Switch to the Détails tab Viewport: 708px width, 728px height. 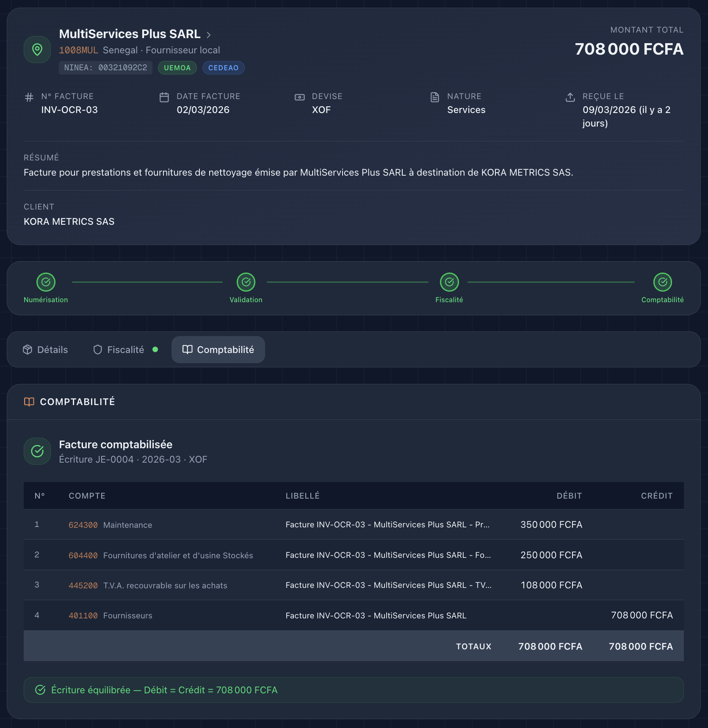(45, 349)
